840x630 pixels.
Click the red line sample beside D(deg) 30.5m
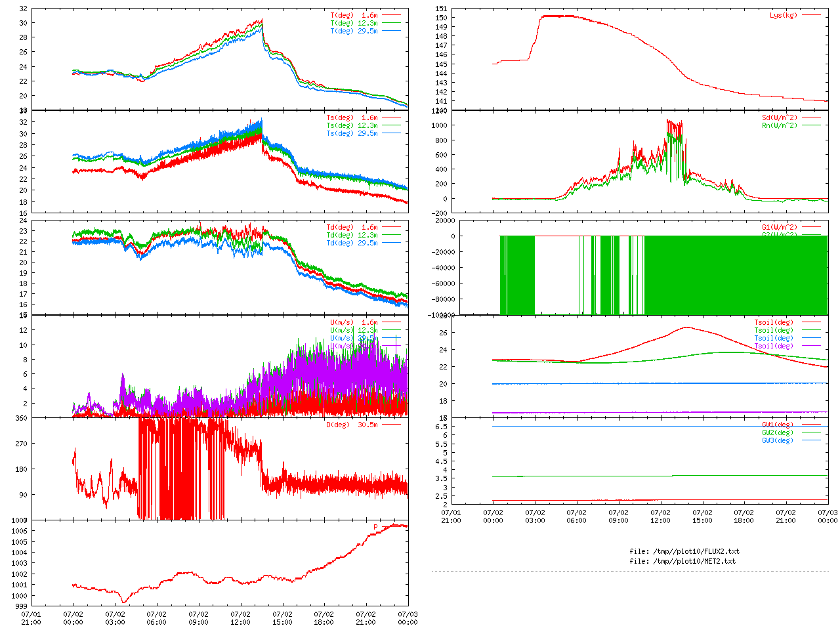391,425
